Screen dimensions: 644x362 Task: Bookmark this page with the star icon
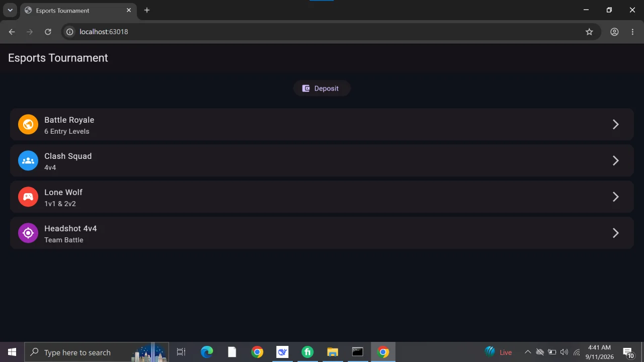pyautogui.click(x=589, y=32)
